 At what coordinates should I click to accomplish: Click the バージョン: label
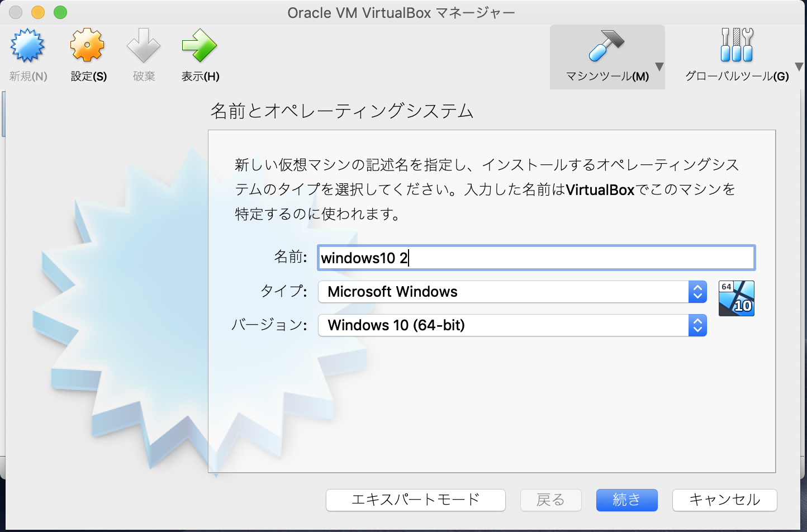pos(269,325)
